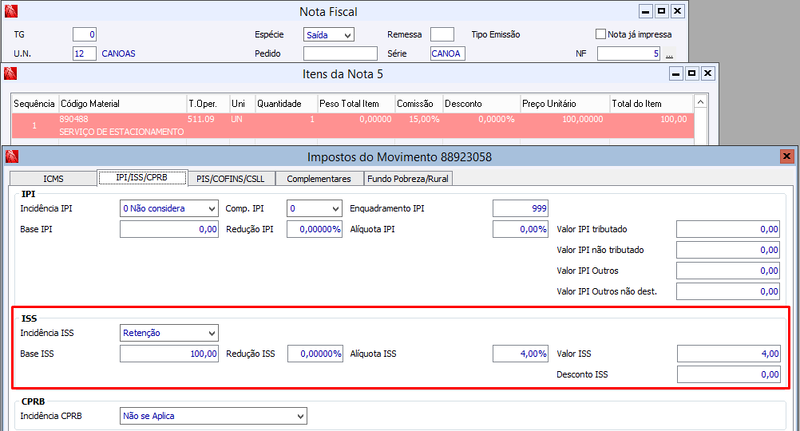This screenshot has height=431, width=800.
Task: Close the Nota Fiscal window
Action: tap(677, 11)
